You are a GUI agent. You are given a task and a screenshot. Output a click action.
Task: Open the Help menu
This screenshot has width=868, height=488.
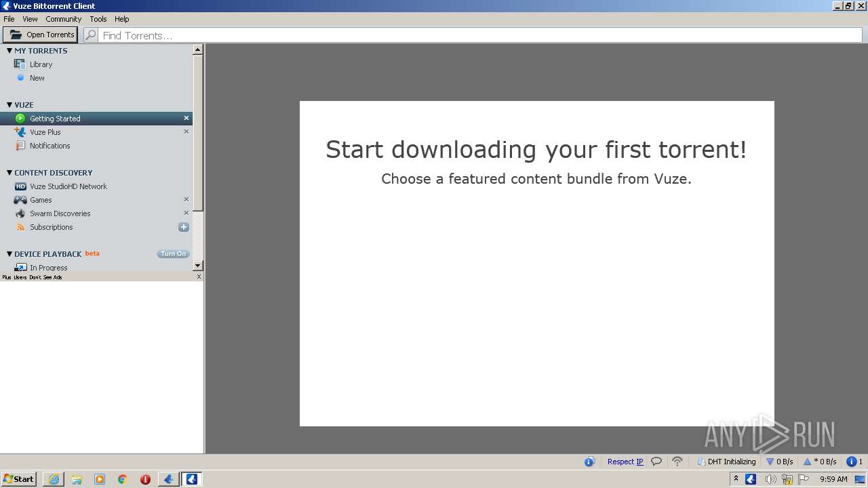[x=122, y=19]
